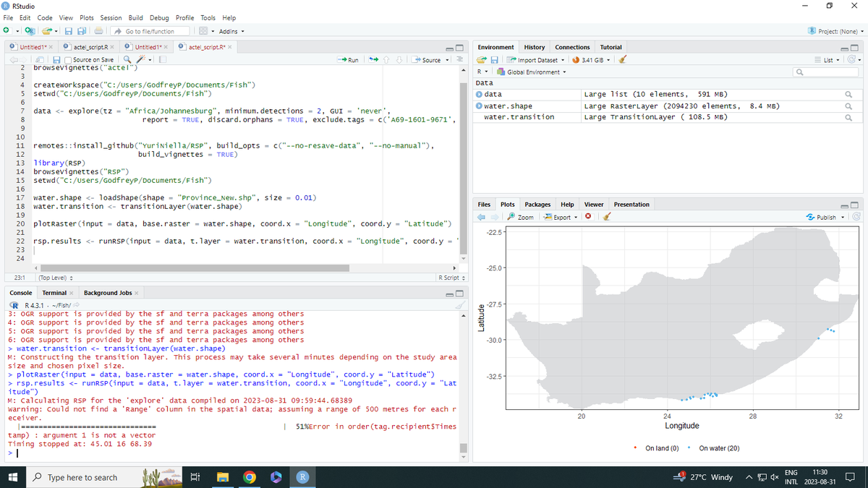Click the code tools magic wand icon
Image resolution: width=868 pixels, height=488 pixels.
(x=142, y=60)
